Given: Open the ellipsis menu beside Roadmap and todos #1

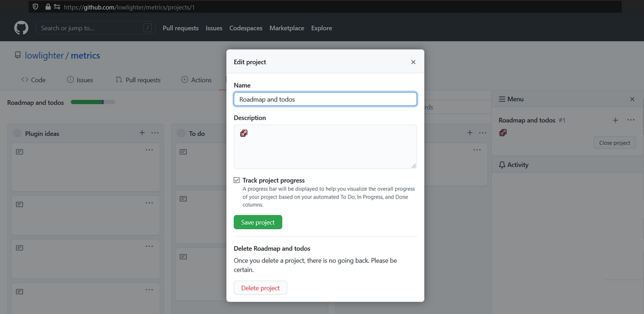Looking at the screenshot, I should 631,120.
